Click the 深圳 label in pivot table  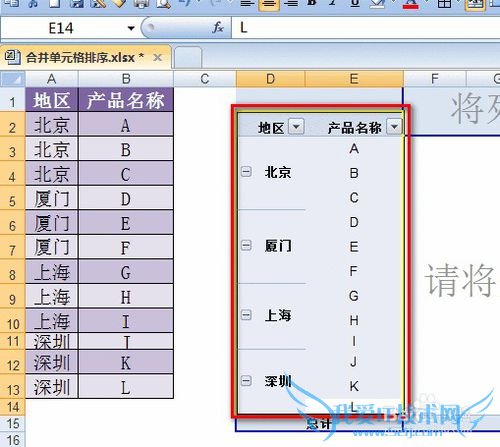[278, 381]
